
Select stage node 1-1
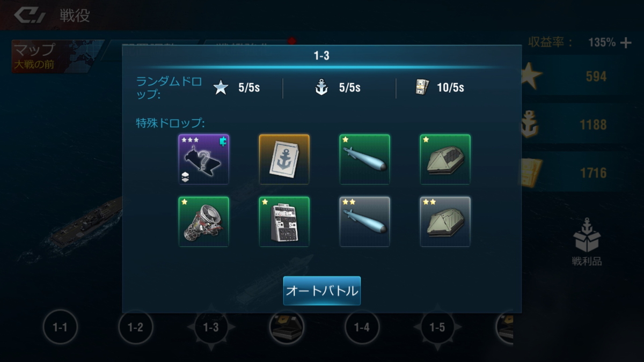(60, 327)
